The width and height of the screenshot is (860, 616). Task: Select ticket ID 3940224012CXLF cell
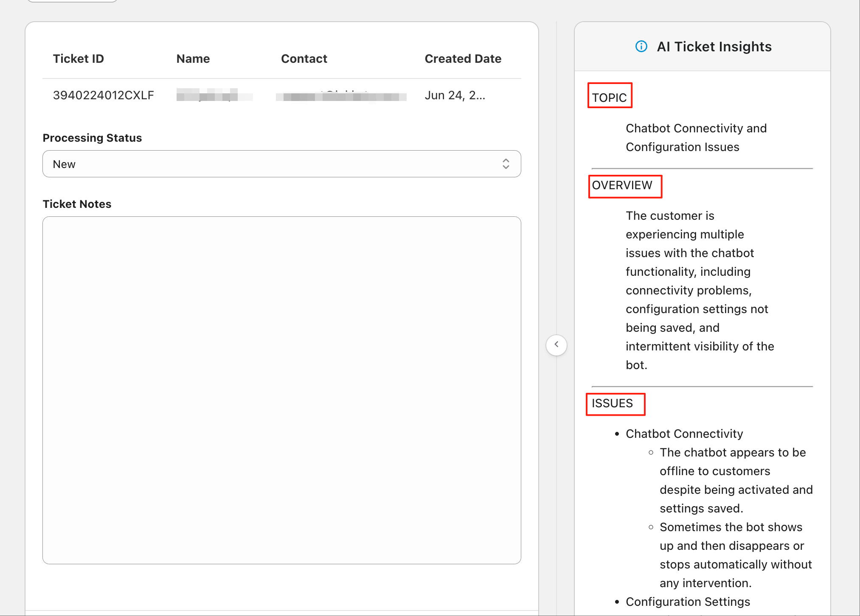click(x=103, y=95)
